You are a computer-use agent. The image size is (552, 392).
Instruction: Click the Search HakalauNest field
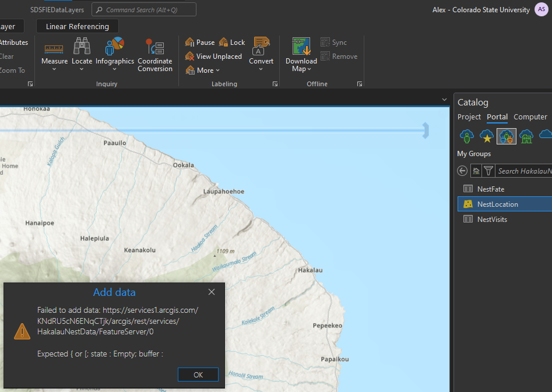pyautogui.click(x=524, y=171)
